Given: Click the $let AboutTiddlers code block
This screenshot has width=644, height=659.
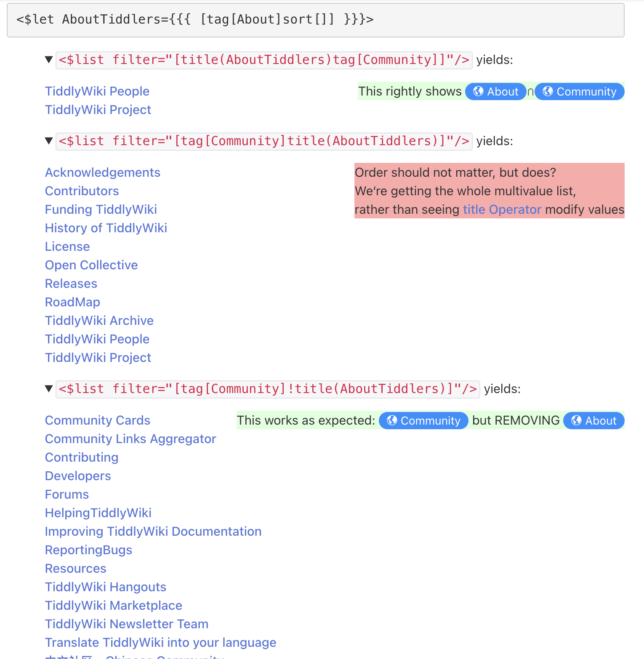Looking at the screenshot, I should pos(315,20).
